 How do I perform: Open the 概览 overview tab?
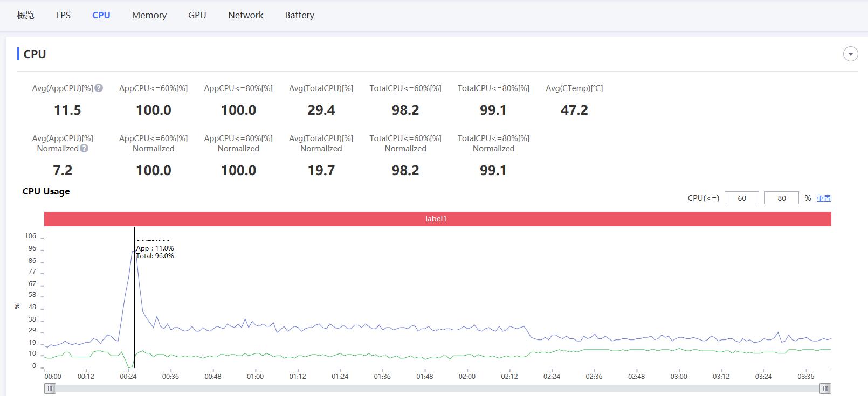[x=25, y=15]
